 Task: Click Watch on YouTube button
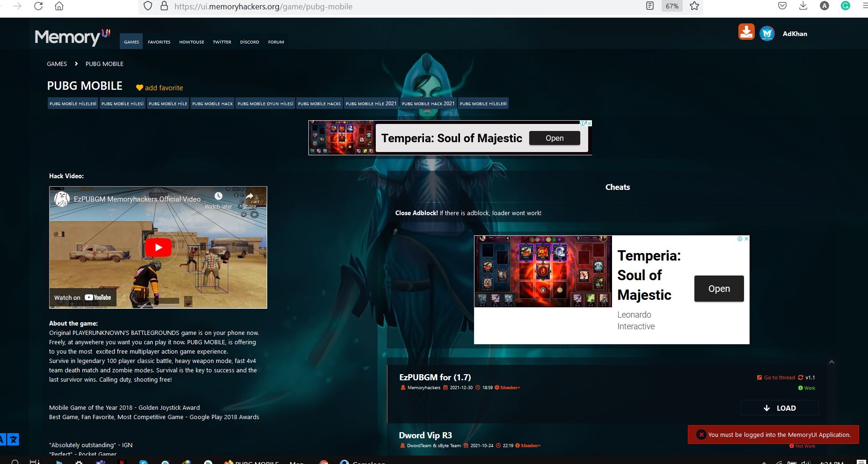pos(82,297)
